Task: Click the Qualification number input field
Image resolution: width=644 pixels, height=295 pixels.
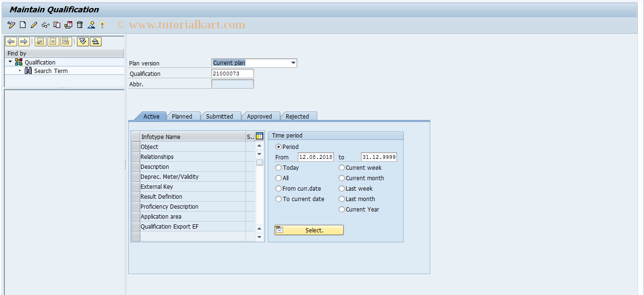Action: pos(233,74)
